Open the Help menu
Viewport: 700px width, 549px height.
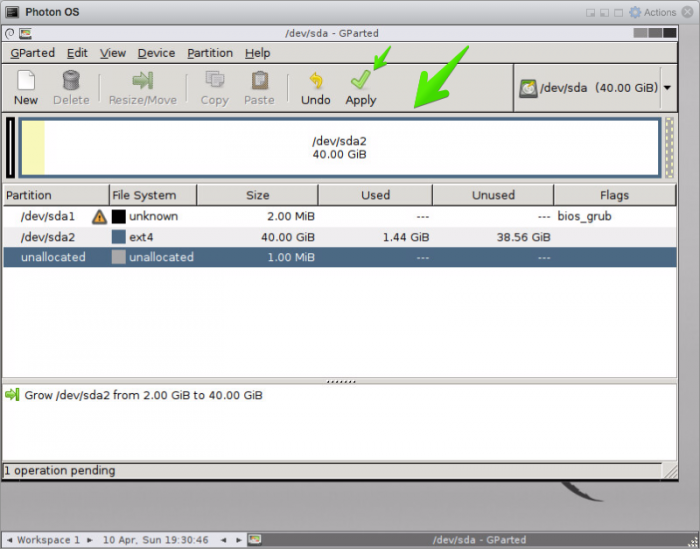[258, 53]
